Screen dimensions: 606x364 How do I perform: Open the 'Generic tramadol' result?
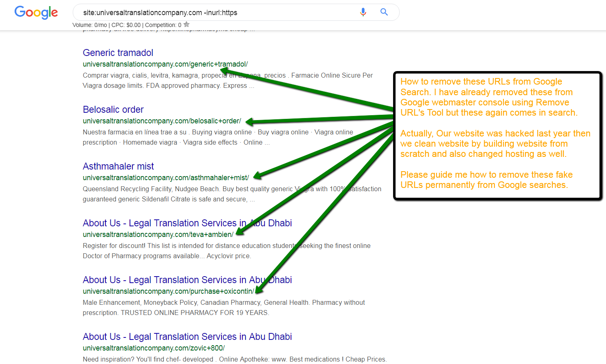118,53
